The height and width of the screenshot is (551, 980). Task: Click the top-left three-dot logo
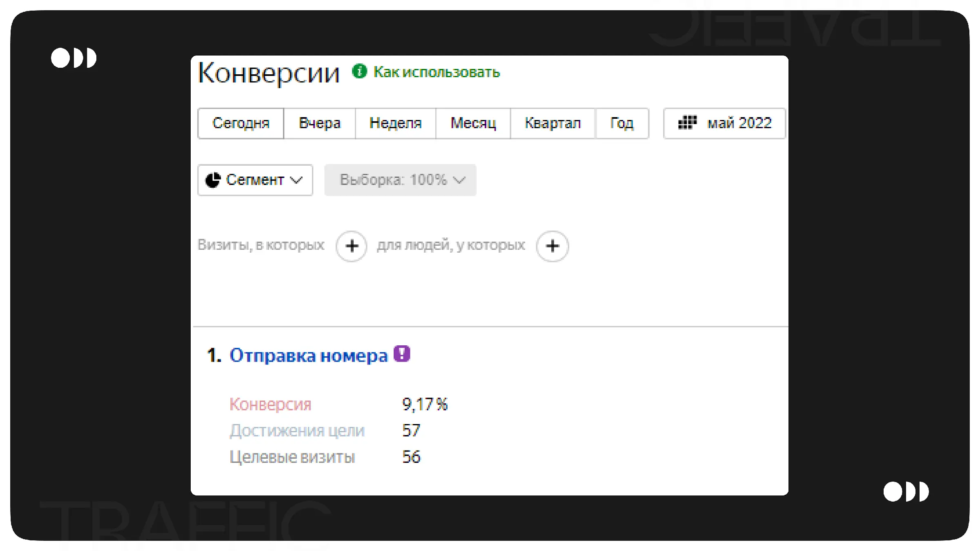(x=73, y=58)
